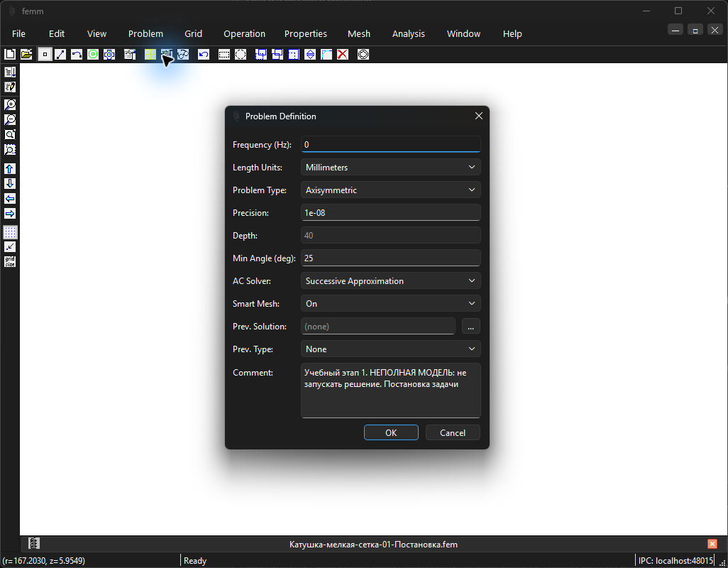This screenshot has height=568, width=728.
Task: Confirm the dialog with OK
Action: coord(391,433)
